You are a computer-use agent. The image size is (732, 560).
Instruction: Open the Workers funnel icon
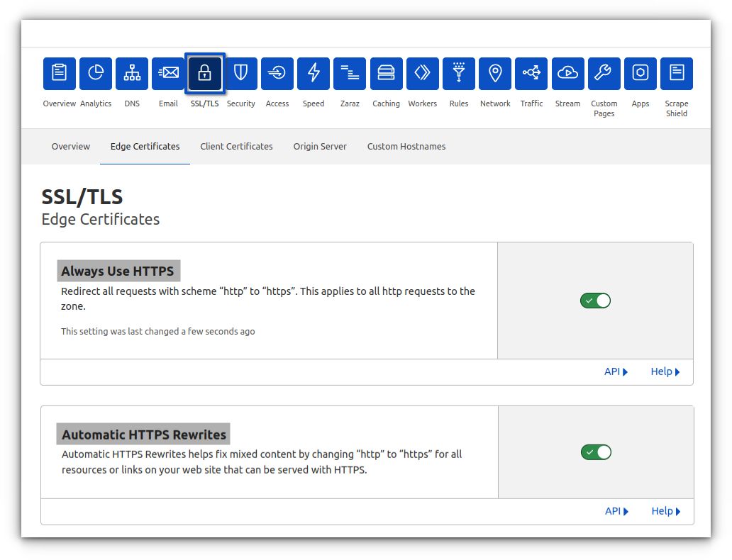point(422,73)
